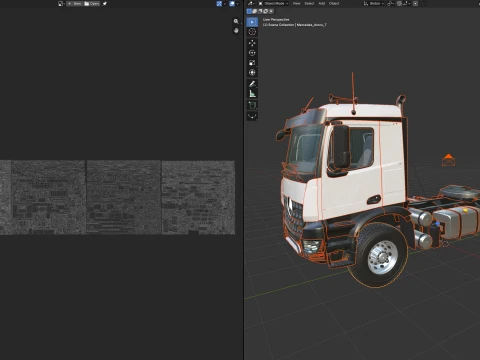Click the Scene Collection object name text
Viewport: 480px width, 360px height.
(295, 25)
